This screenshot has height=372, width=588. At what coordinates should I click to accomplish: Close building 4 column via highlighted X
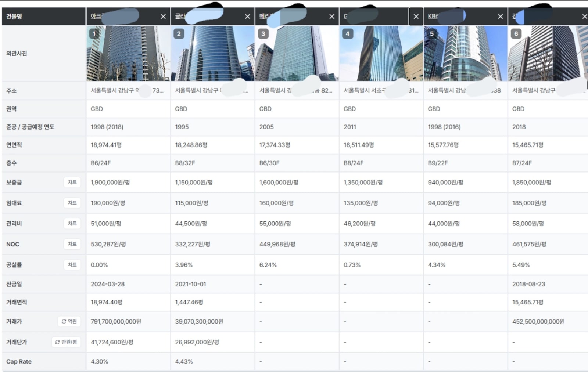[x=416, y=17]
